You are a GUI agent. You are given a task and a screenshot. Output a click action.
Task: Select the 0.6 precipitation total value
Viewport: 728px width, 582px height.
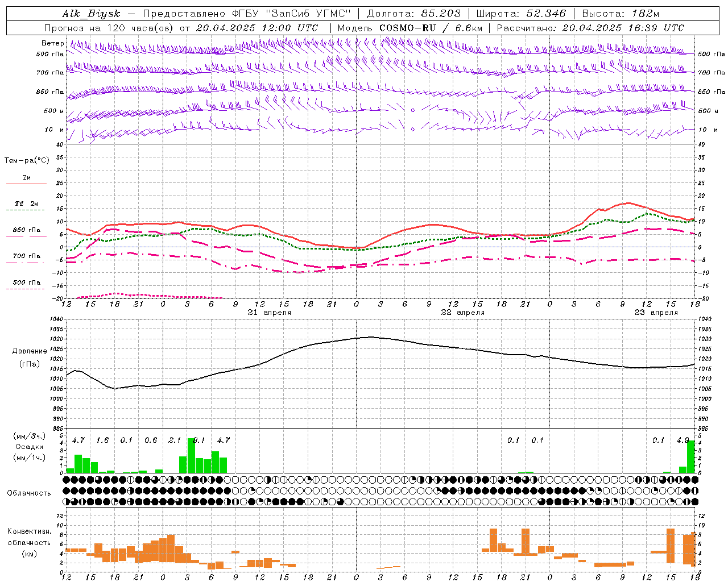coord(151,440)
